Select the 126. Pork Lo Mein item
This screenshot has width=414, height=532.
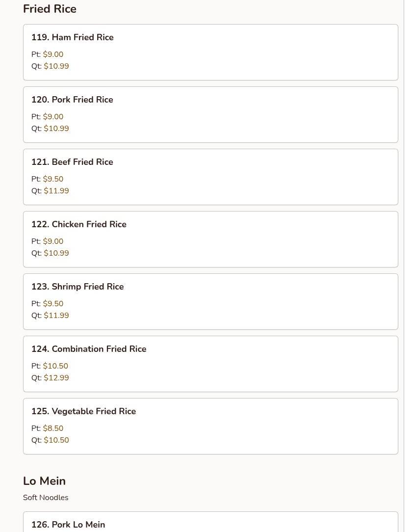[x=210, y=522]
